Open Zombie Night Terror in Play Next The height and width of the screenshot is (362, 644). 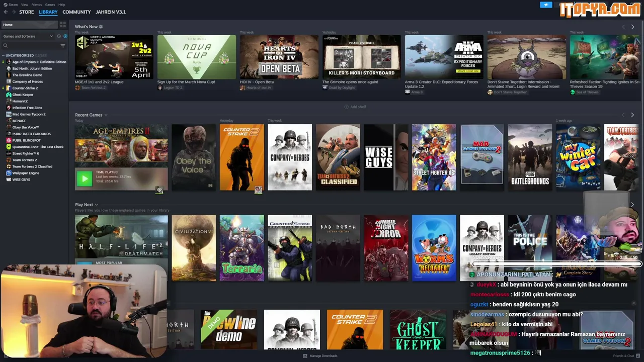[386, 248]
